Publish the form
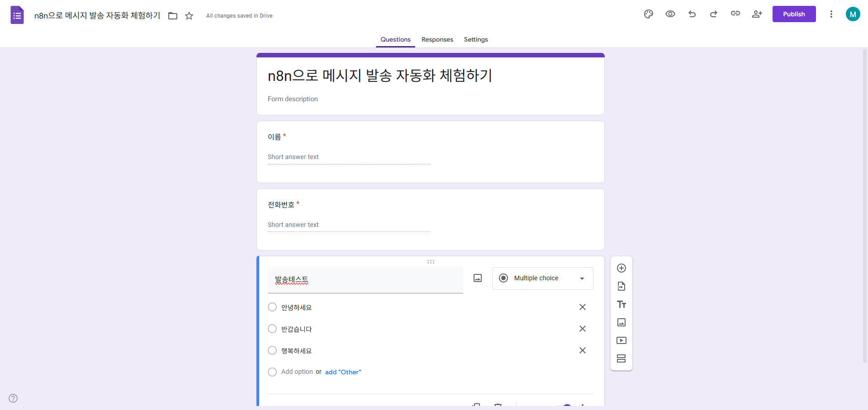Viewport: 868px width, 410px height. pyautogui.click(x=794, y=14)
